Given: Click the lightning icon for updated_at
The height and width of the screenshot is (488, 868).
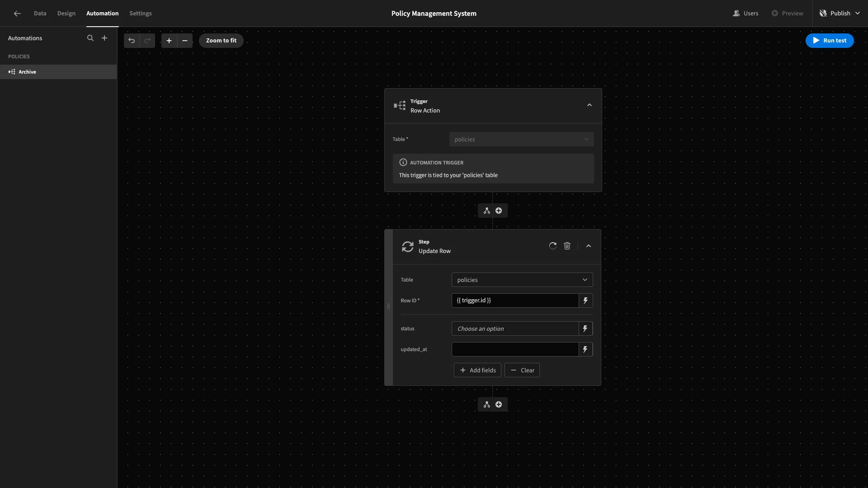Looking at the screenshot, I should click(x=585, y=349).
